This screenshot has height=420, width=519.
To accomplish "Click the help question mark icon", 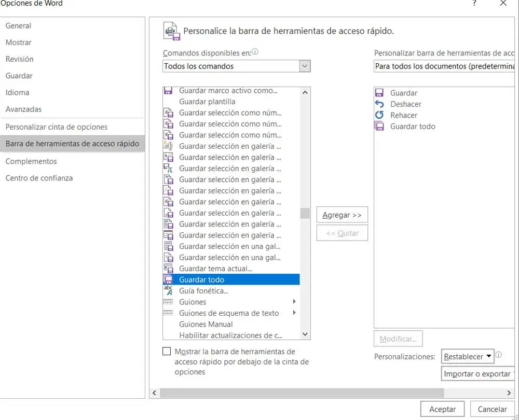I will (474, 3).
